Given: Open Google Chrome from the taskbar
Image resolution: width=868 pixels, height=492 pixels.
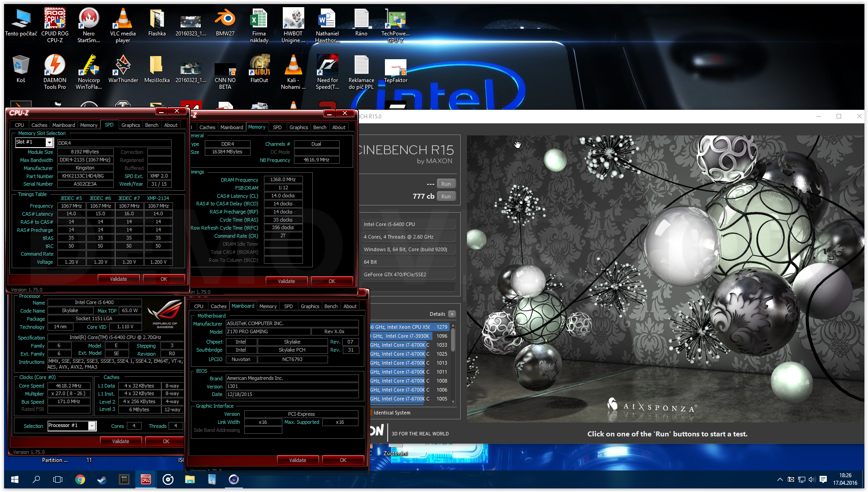Looking at the screenshot, I should (x=80, y=479).
